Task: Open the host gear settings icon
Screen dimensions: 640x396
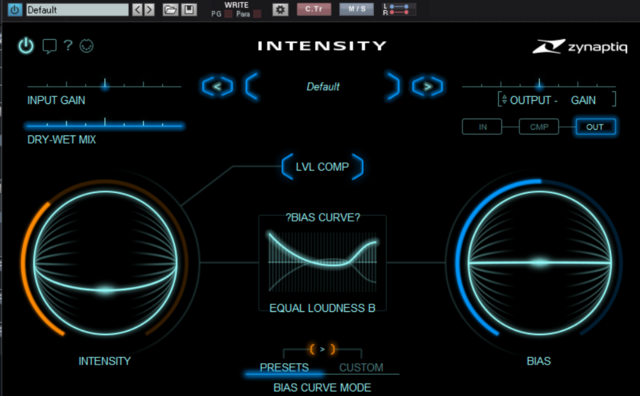Action: (x=280, y=9)
